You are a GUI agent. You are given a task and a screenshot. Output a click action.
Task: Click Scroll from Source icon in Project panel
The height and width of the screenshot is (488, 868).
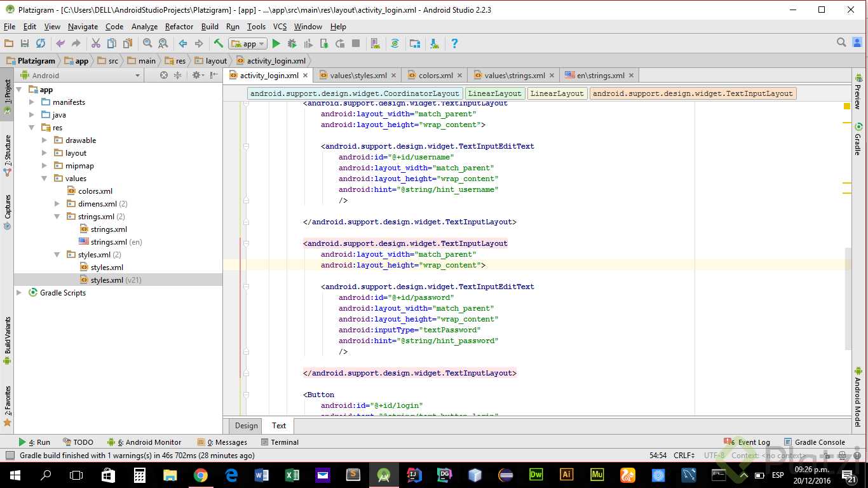[x=164, y=75]
